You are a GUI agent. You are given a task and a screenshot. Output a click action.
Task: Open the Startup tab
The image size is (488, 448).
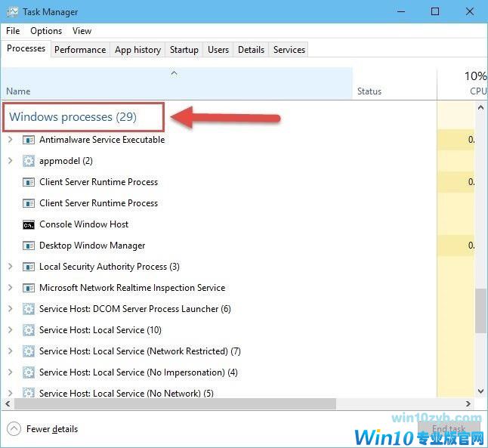pos(184,50)
